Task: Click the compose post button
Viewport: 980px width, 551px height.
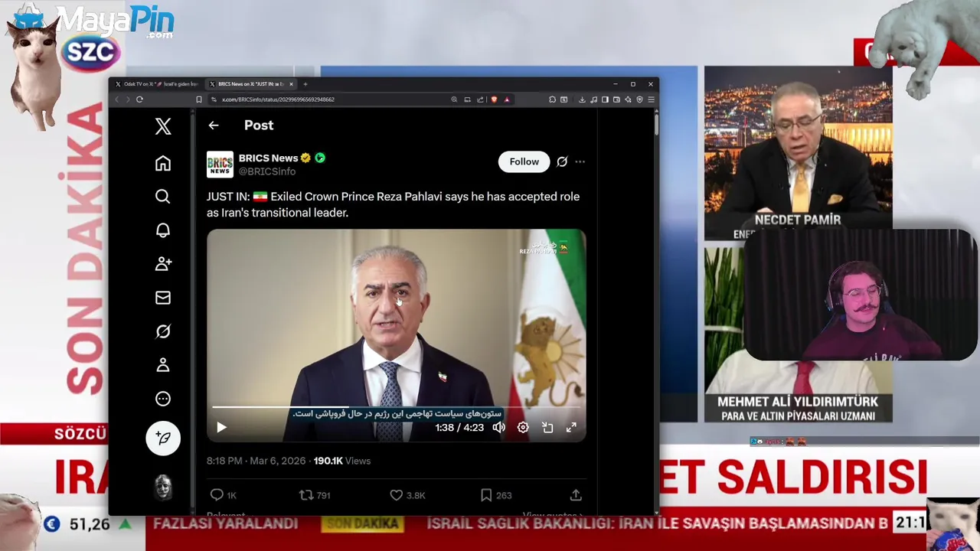Action: pyautogui.click(x=163, y=438)
